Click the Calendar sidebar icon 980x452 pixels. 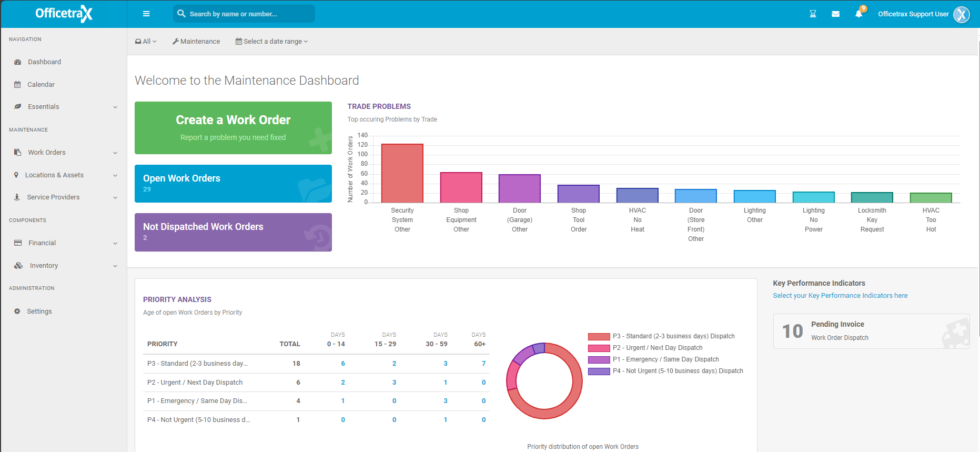coord(17,85)
